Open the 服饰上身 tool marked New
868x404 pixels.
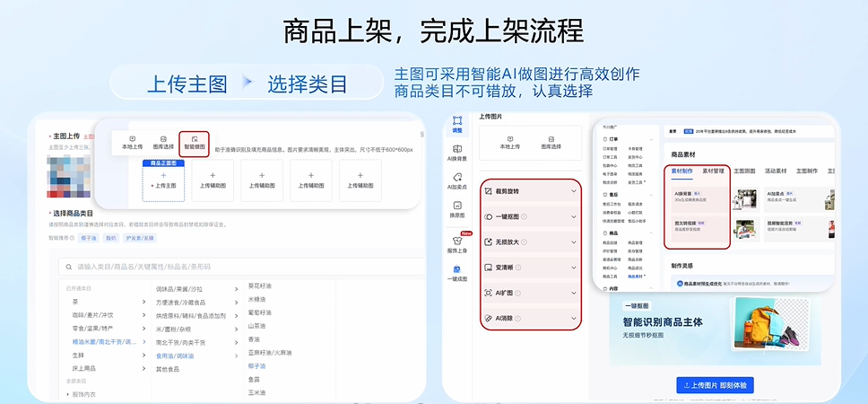(x=457, y=243)
